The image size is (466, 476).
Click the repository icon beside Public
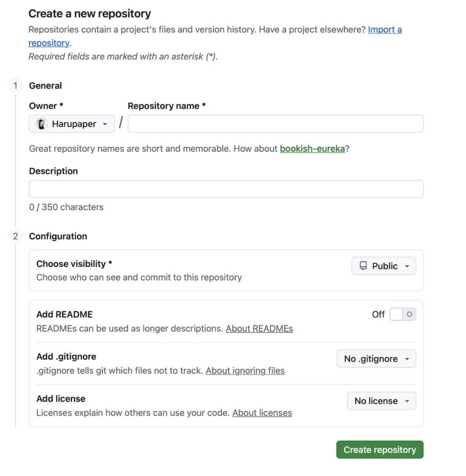[x=363, y=266]
